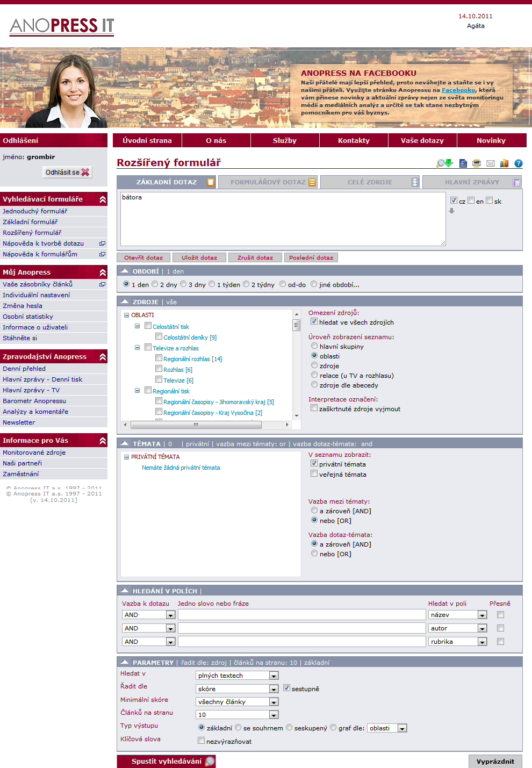Image resolution: width=532 pixels, height=768 pixels.
Task: Click the first search phrase input field
Action: tap(302, 615)
